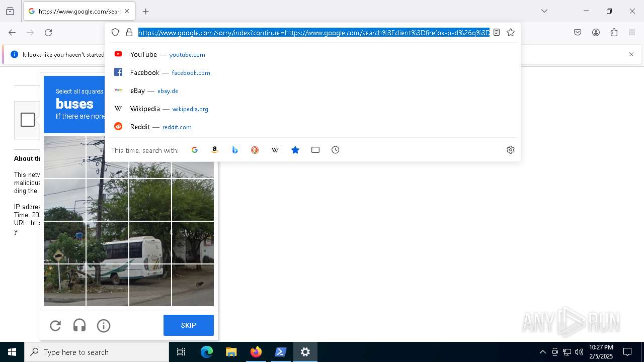This screenshot has width=644, height=362.
Task: Open search settings gear icon
Action: (x=511, y=150)
